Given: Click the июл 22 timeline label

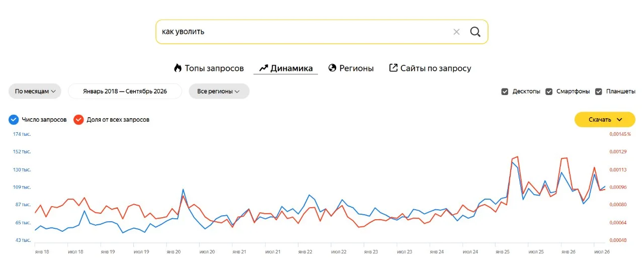Looking at the screenshot, I should [x=339, y=251].
